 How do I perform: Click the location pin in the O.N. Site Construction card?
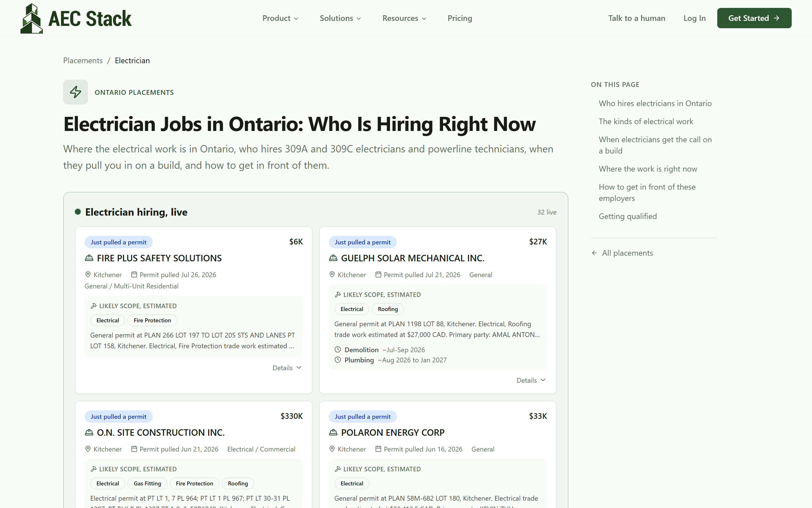coord(88,449)
